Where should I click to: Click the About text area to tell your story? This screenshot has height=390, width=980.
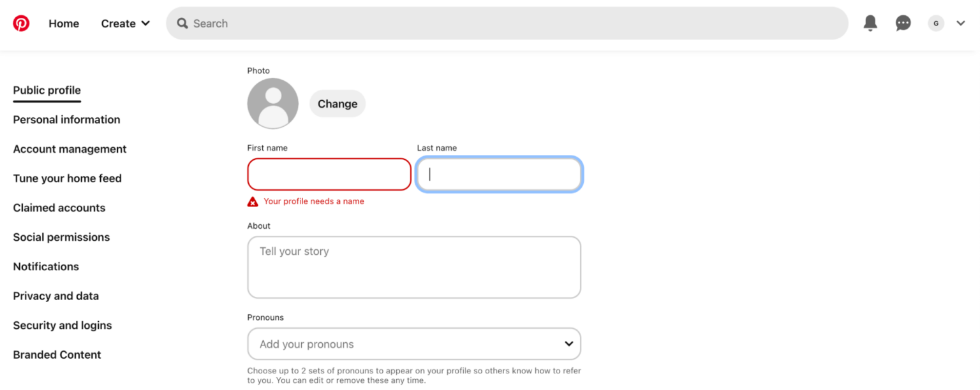pos(413,266)
